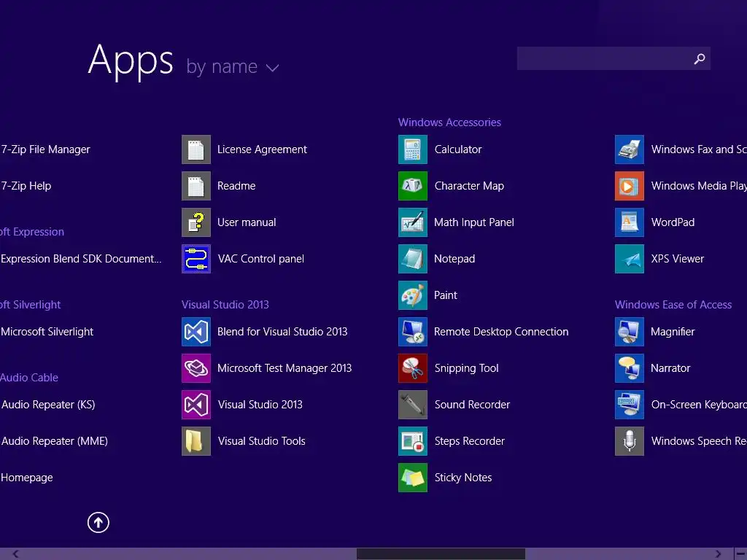Click the search magnifier button
This screenshot has width=747, height=560.
tap(700, 58)
